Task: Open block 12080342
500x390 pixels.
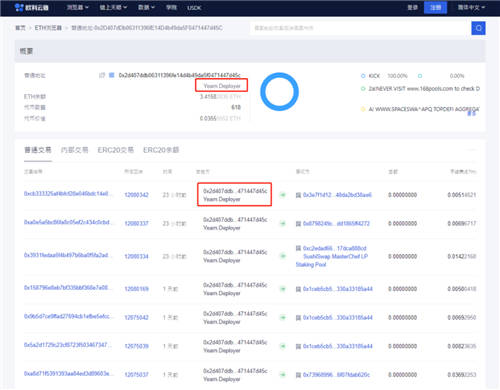Action: click(x=136, y=195)
